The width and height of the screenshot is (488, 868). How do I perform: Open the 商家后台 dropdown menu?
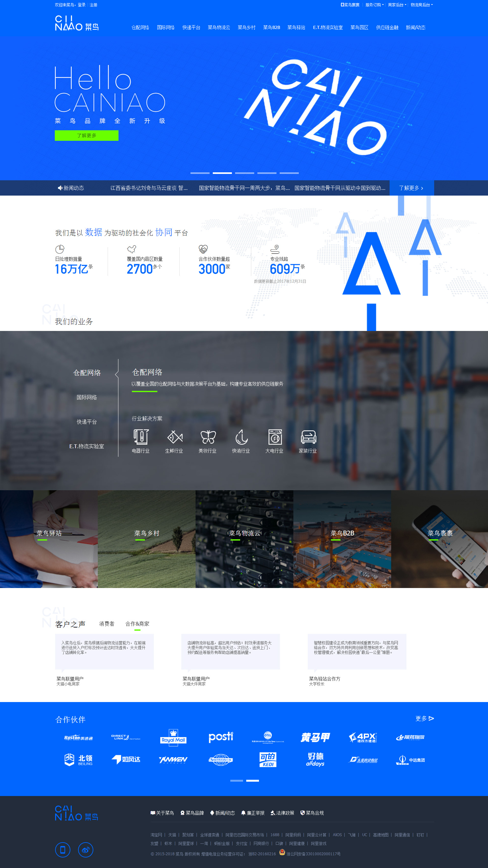[397, 5]
